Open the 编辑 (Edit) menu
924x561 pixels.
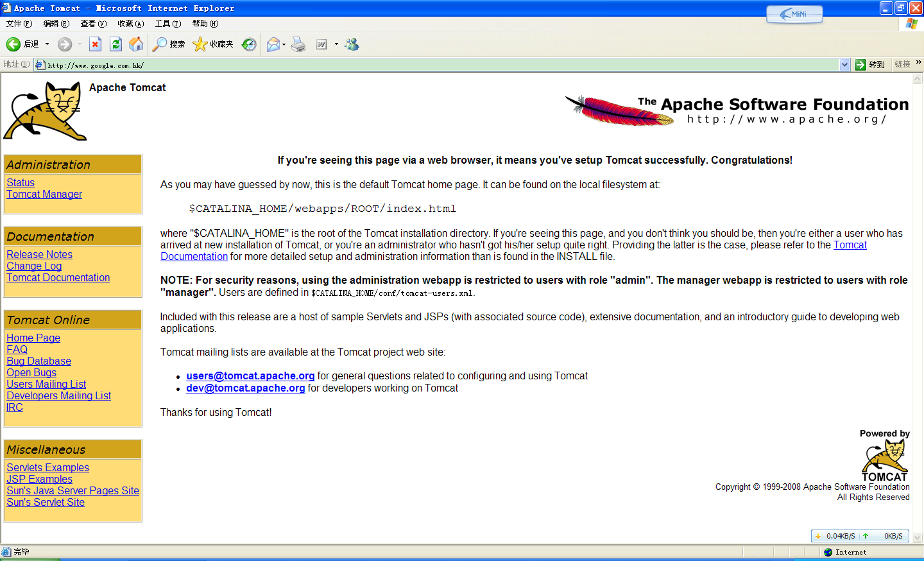coord(56,24)
